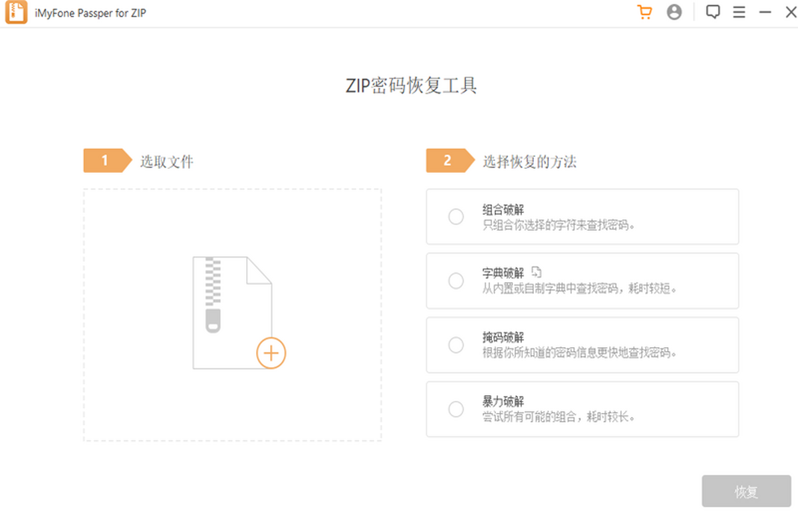Viewport: 798px width, 532px height.
Task: Click the 选择恢复的方法 step label
Action: pyautogui.click(x=529, y=161)
